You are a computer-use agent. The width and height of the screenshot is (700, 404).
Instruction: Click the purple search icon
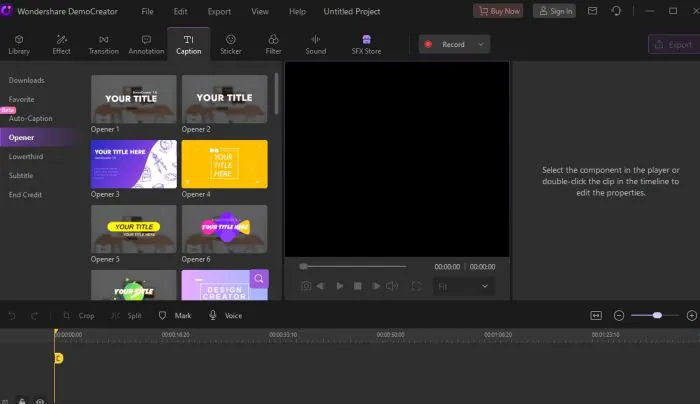pyautogui.click(x=259, y=279)
